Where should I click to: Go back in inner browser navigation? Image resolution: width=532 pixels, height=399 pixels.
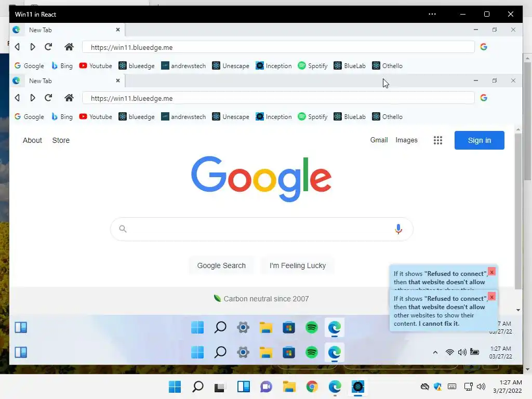(17, 98)
